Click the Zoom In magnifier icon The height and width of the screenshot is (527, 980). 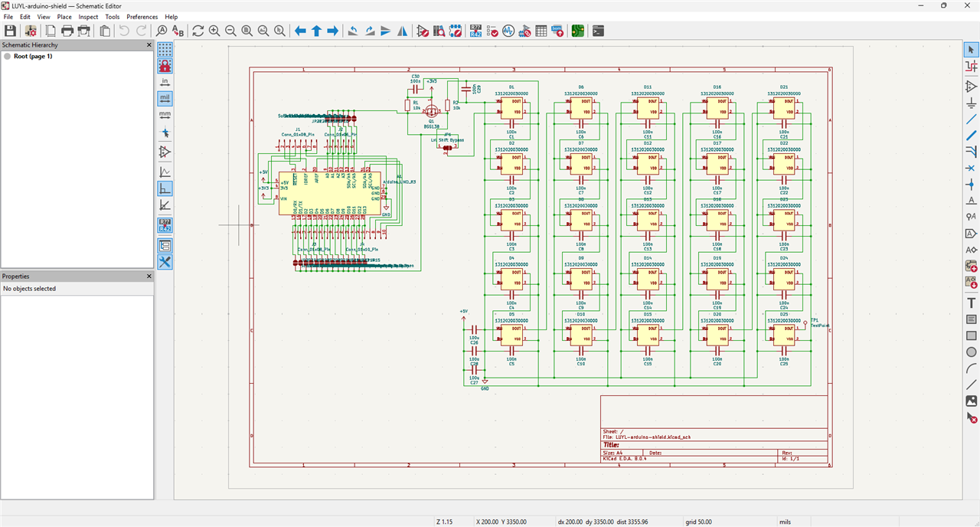click(x=214, y=31)
